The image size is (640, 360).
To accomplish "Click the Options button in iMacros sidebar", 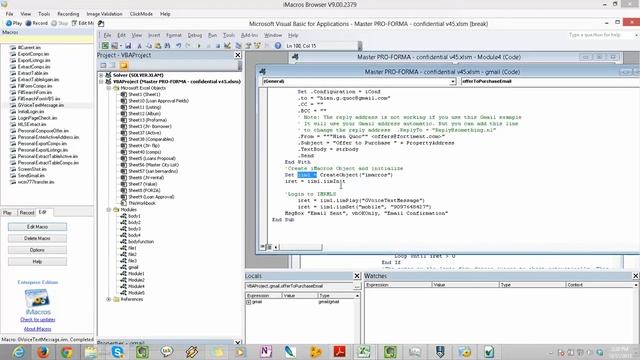I will [37, 250].
